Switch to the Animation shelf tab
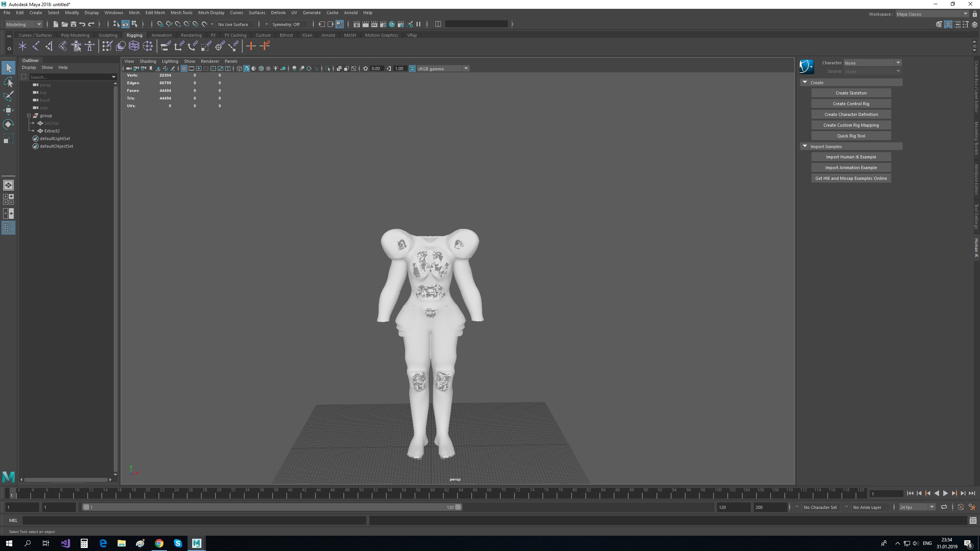980x551 pixels. pos(162,35)
